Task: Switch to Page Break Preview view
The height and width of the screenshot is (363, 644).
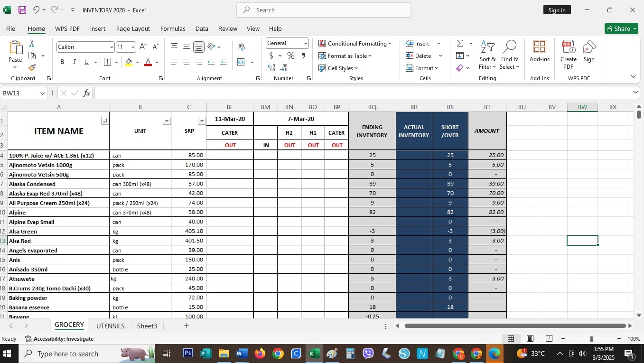Action: pyautogui.click(x=549, y=339)
